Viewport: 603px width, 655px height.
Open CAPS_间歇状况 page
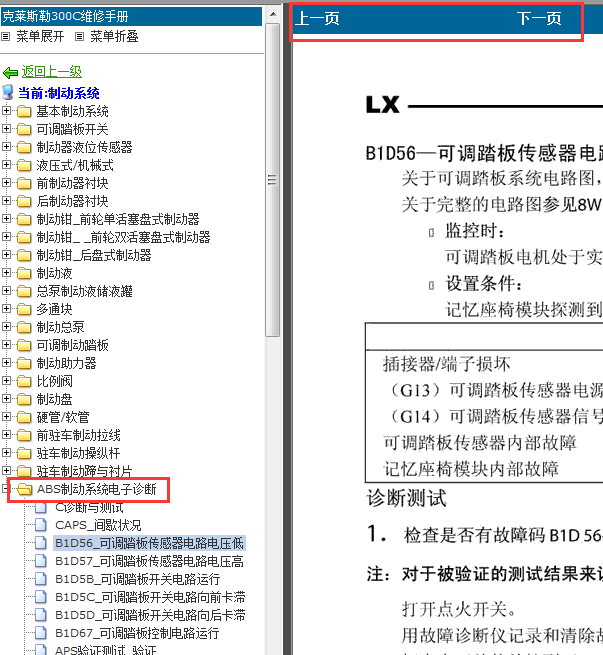(98, 525)
